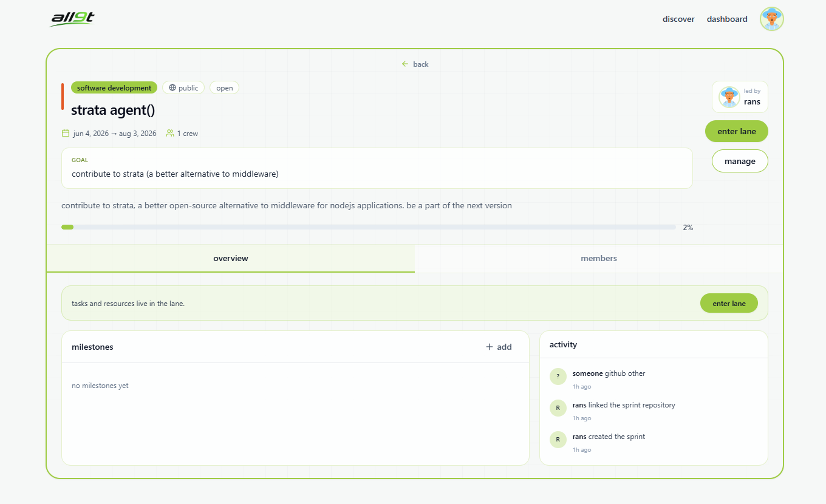
Task: Click the milestones heading
Action: (x=92, y=347)
